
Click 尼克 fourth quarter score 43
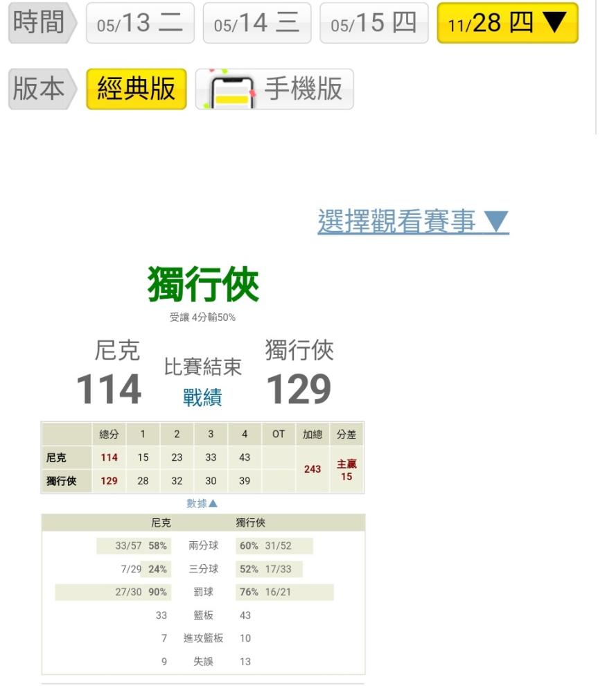pos(245,457)
